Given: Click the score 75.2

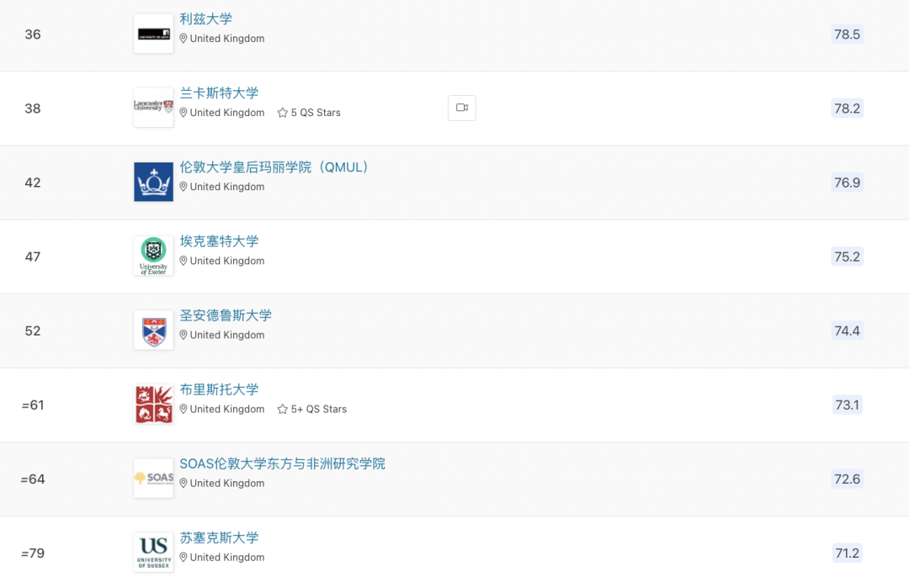Looking at the screenshot, I should [847, 257].
